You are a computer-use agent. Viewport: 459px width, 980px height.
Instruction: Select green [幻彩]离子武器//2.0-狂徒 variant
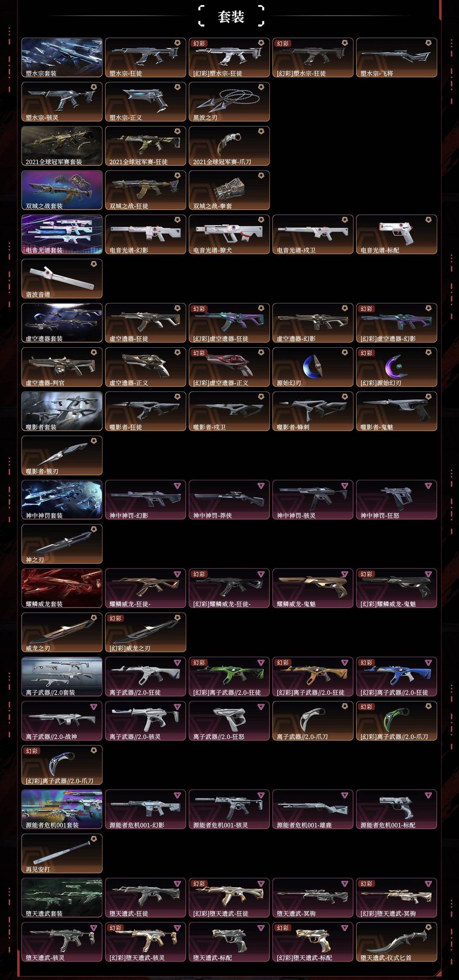(229, 676)
